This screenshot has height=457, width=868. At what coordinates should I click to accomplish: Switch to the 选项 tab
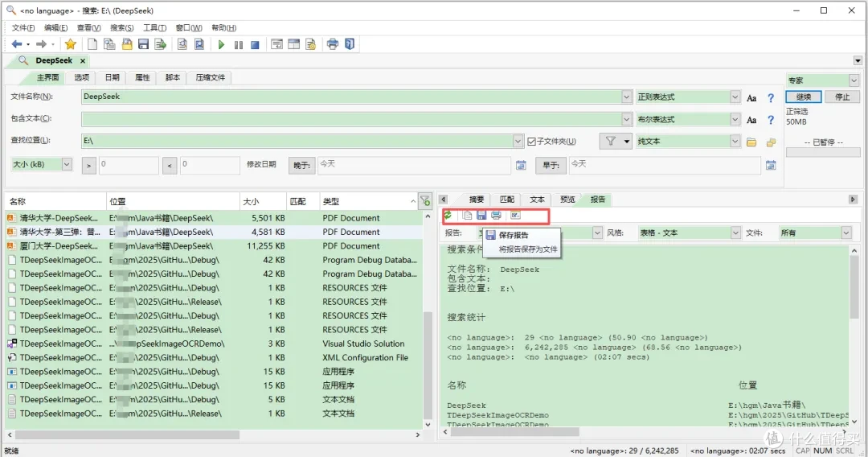pos(82,77)
